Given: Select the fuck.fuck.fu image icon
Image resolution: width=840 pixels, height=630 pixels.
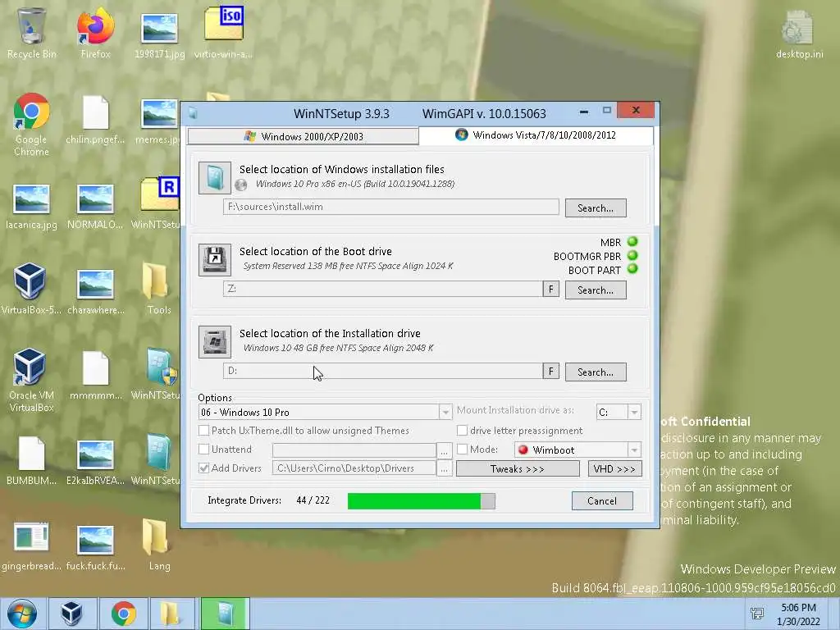Looking at the screenshot, I should point(95,546).
